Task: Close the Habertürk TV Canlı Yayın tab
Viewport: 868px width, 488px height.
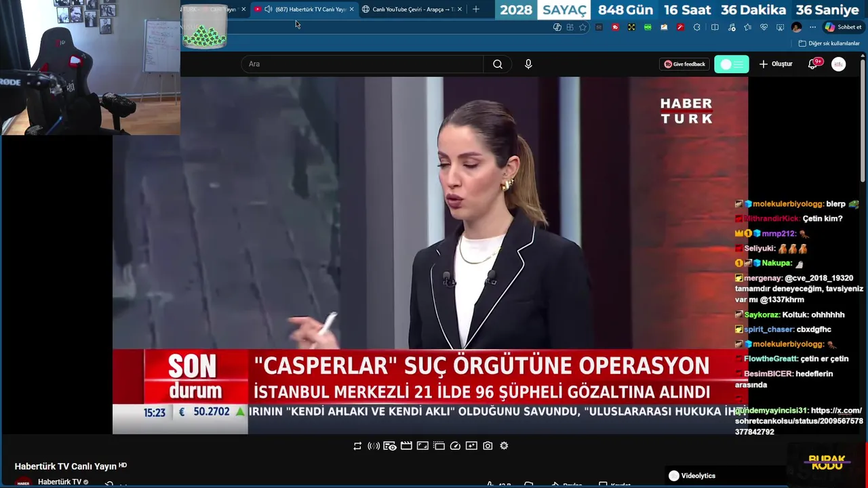Action: 351,9
